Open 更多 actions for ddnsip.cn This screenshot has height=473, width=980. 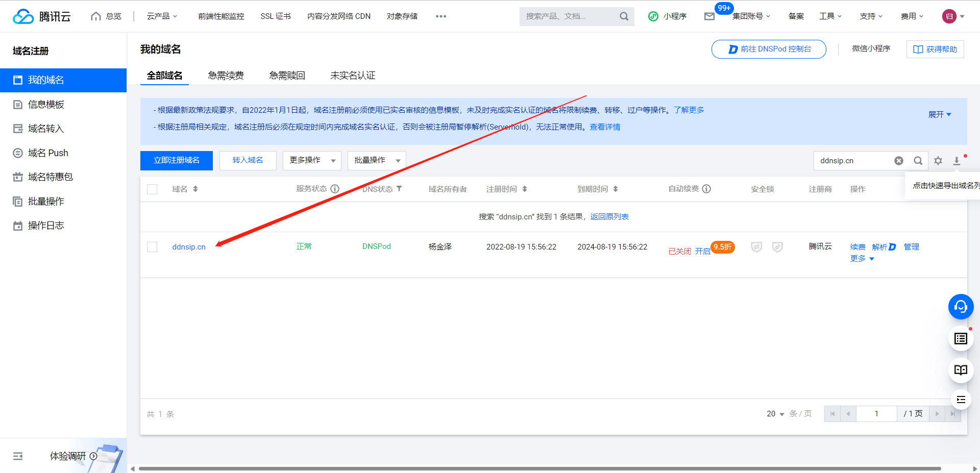pyautogui.click(x=862, y=259)
